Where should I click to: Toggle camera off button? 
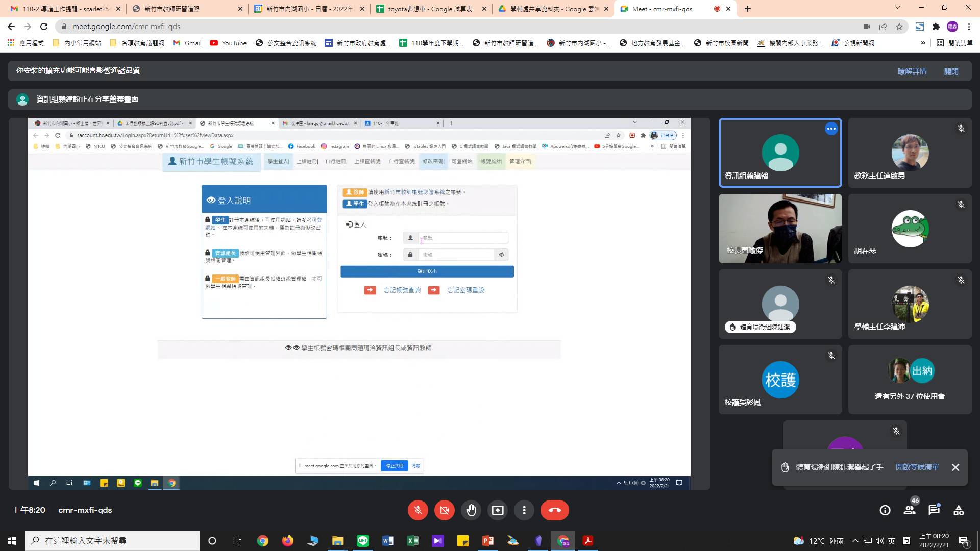click(445, 510)
